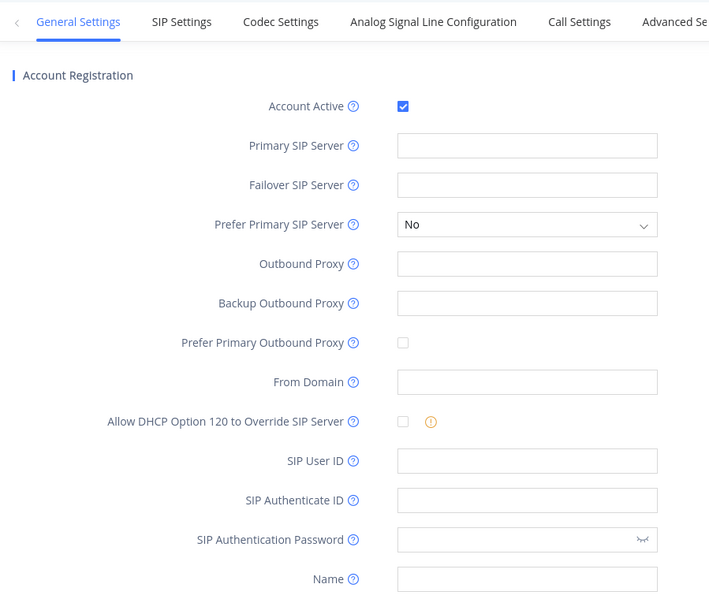Open help for From Domain
Viewport: 709px width, 599px height.
[353, 382]
